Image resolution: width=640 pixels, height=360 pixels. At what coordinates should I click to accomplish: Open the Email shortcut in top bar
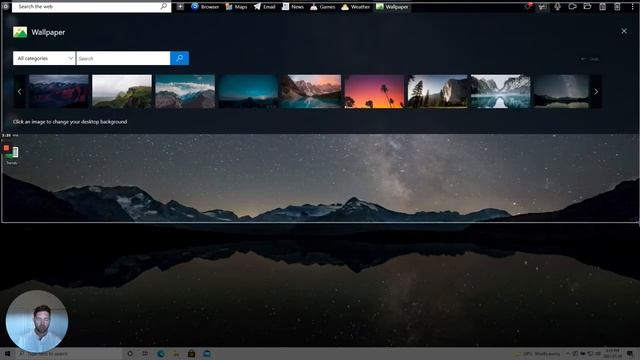point(264,7)
